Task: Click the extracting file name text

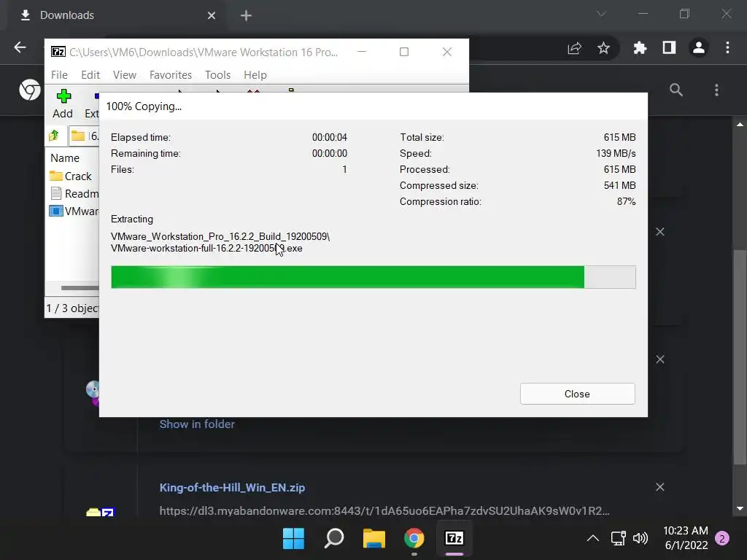Action: tap(220, 242)
